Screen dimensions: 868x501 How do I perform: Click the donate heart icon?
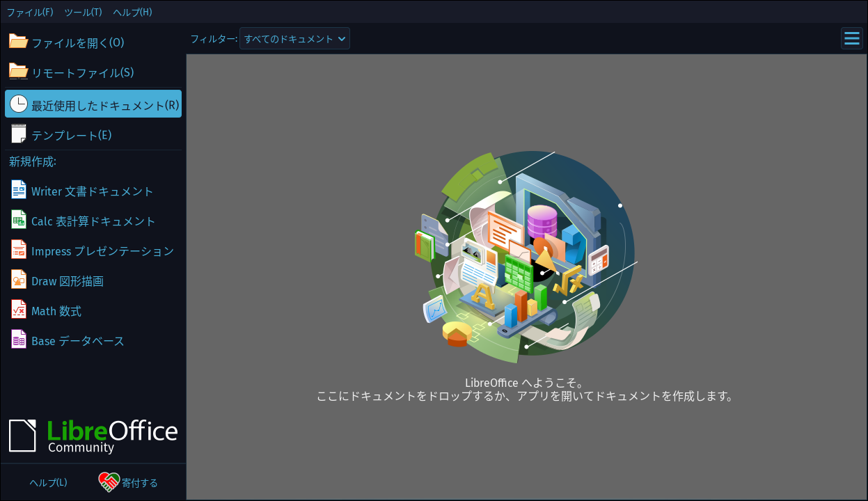coord(109,482)
